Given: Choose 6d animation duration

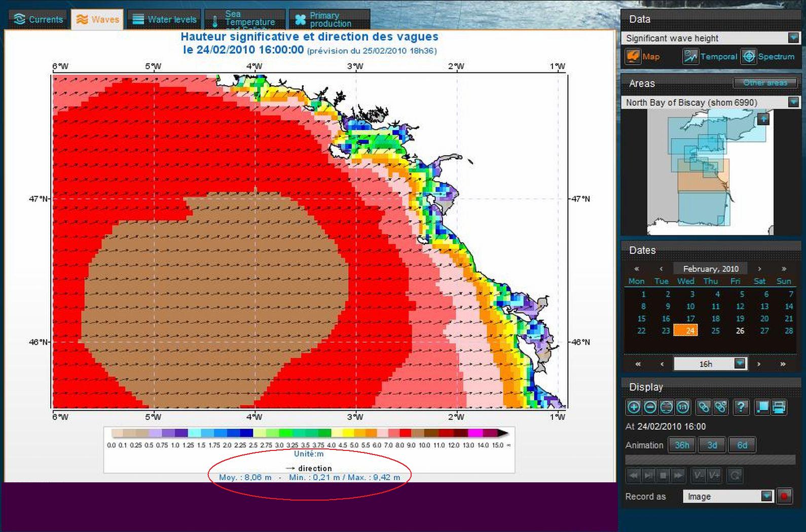Looking at the screenshot, I should pos(742,445).
